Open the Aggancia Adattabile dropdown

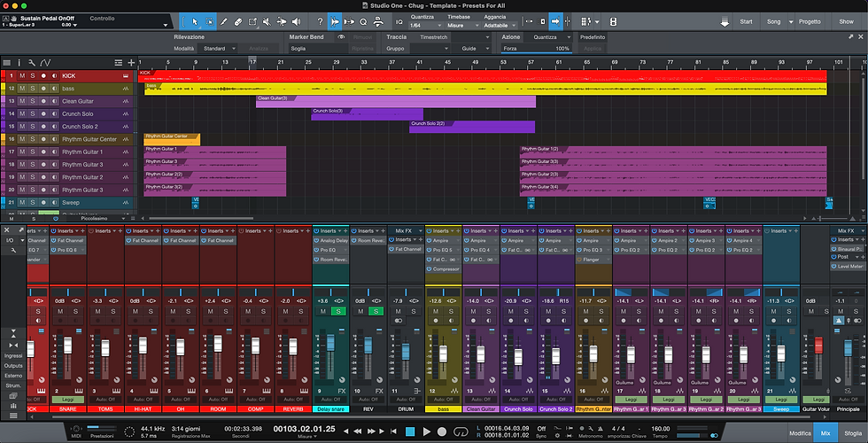500,26
